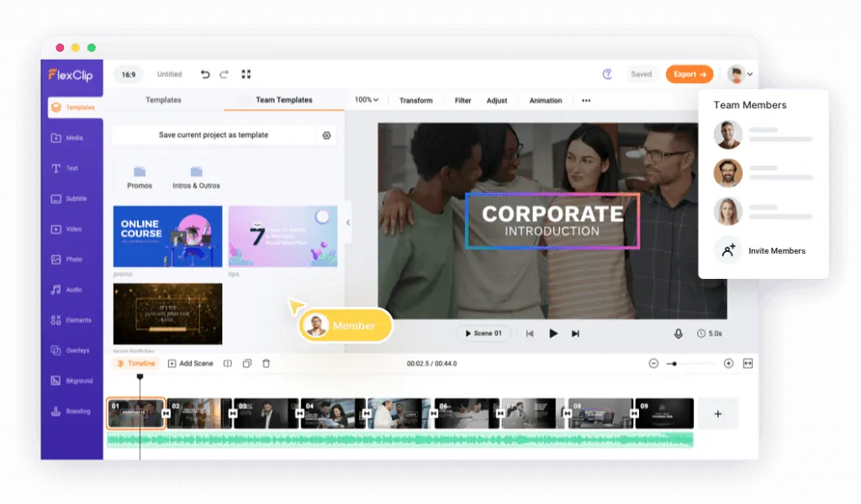
Task: Toggle fit-timeline-to-width icon
Action: [747, 364]
